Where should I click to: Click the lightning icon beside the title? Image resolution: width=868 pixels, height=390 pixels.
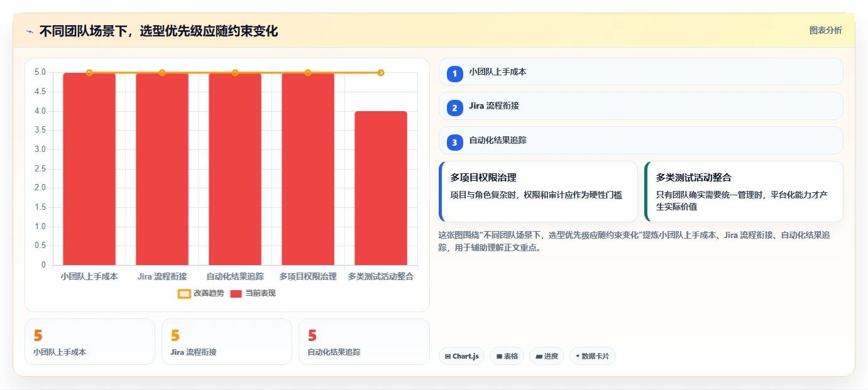30,31
